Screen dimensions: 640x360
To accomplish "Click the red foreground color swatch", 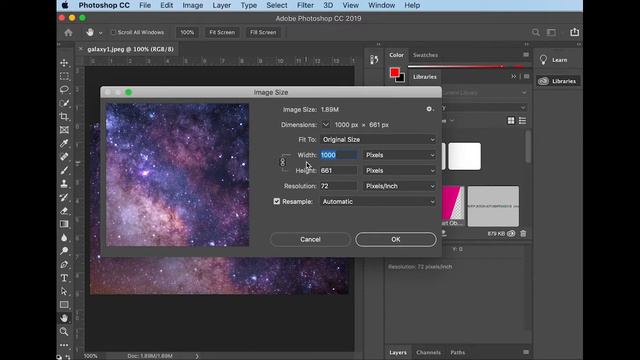I will point(394,72).
